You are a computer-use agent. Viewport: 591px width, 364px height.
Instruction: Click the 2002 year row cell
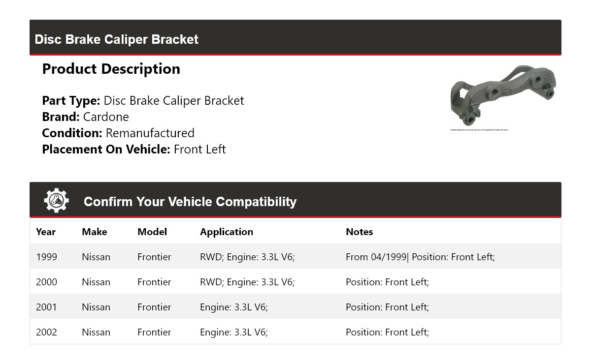coord(46,332)
